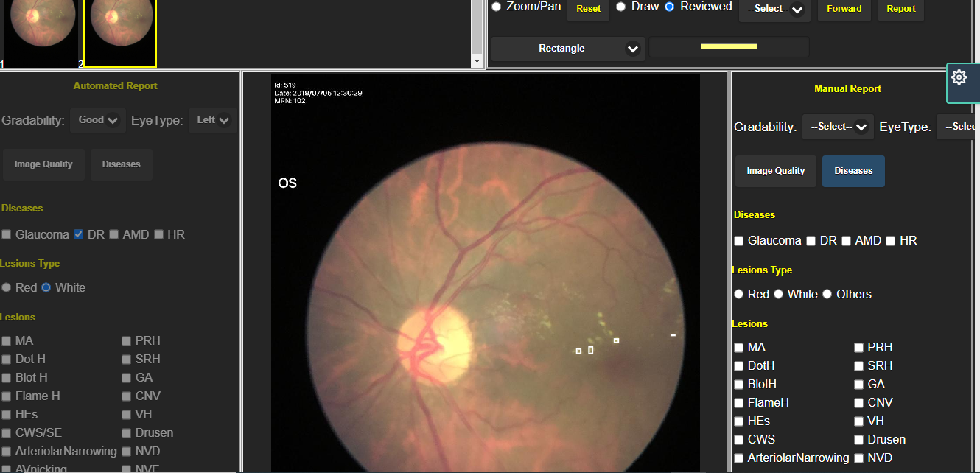Select Red lesion type in Manual Report
Screen dimensions: 980x473
click(739, 294)
